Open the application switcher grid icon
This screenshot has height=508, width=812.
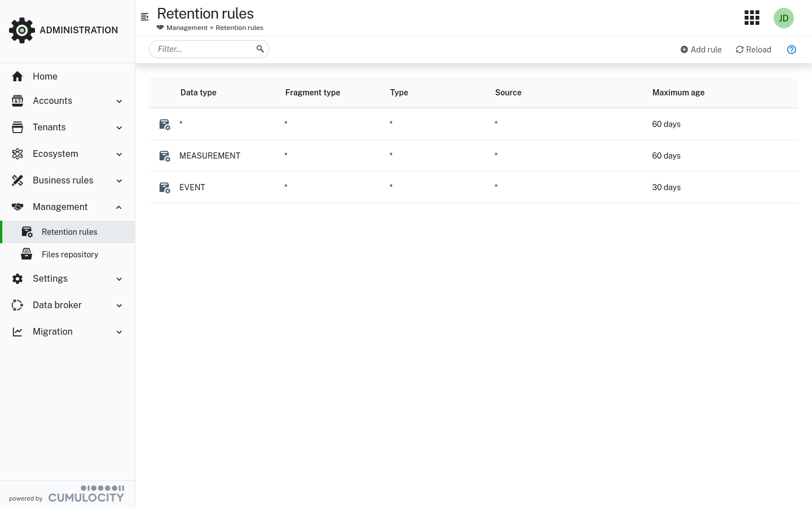(752, 18)
